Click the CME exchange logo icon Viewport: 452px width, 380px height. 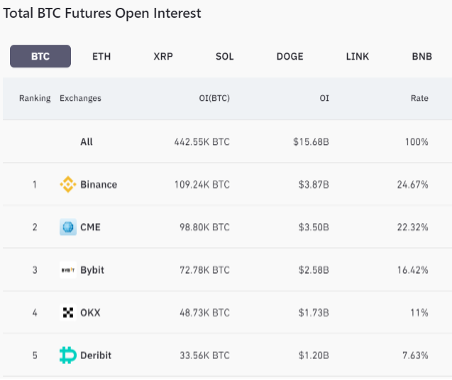click(68, 227)
